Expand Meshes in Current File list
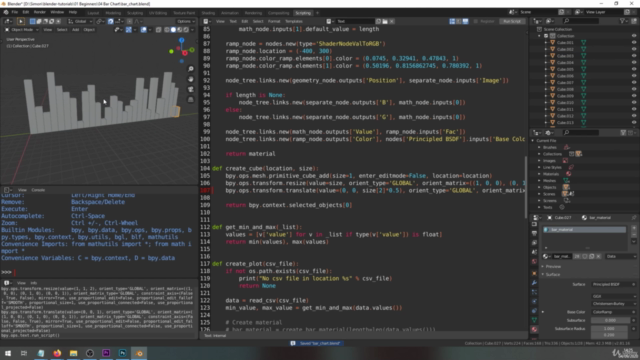The height and width of the screenshot is (360, 640). (x=540, y=180)
